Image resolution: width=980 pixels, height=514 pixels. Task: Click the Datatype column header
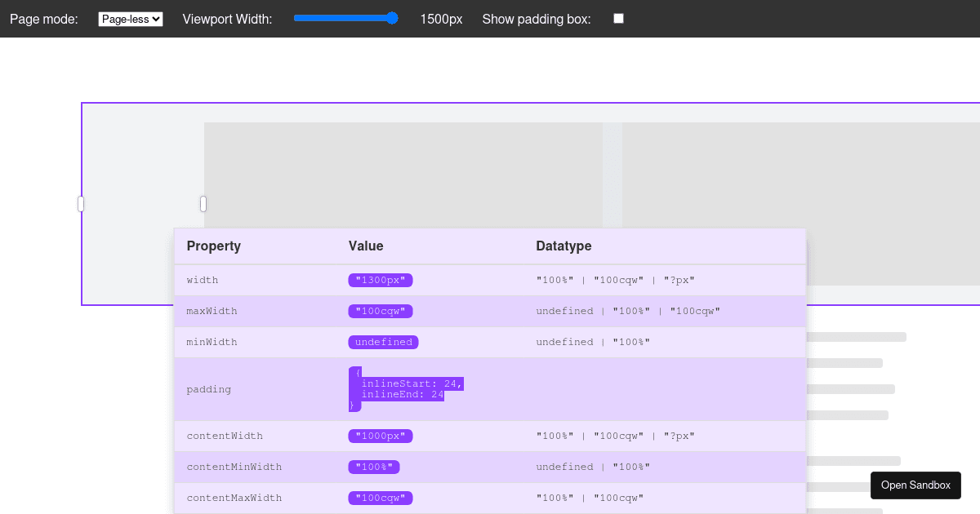point(563,246)
